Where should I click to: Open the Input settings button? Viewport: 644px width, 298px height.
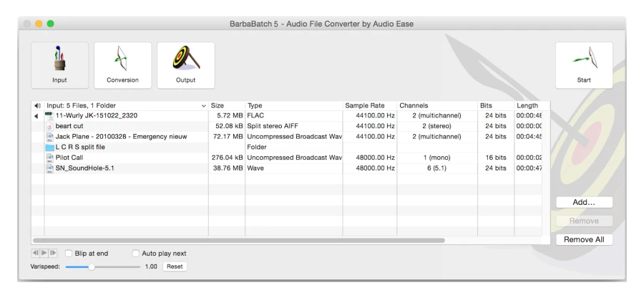[60, 65]
